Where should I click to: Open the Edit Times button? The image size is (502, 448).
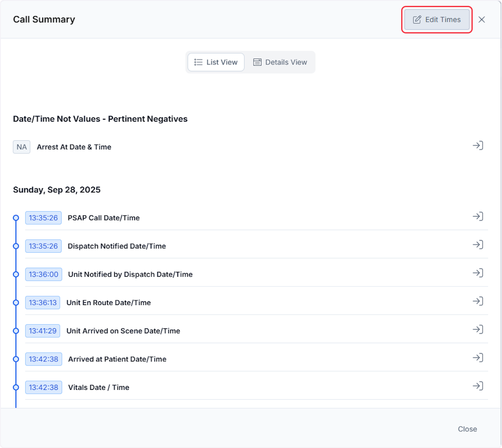point(437,20)
